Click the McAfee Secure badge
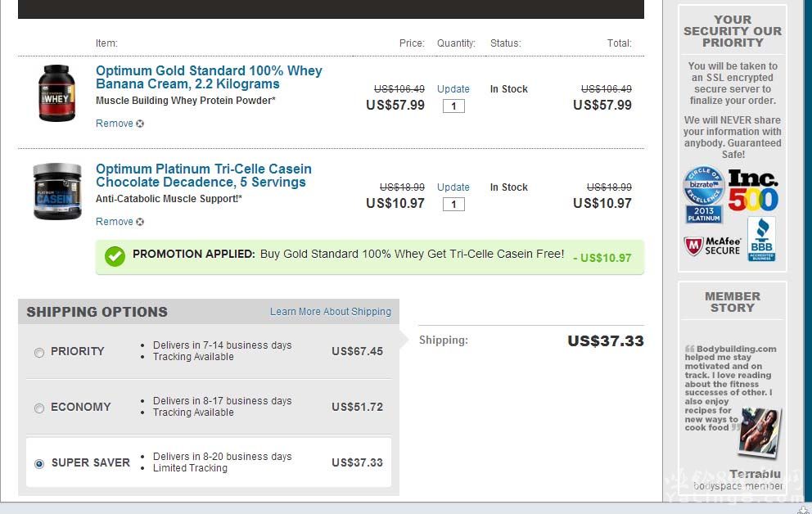 pyautogui.click(x=713, y=246)
